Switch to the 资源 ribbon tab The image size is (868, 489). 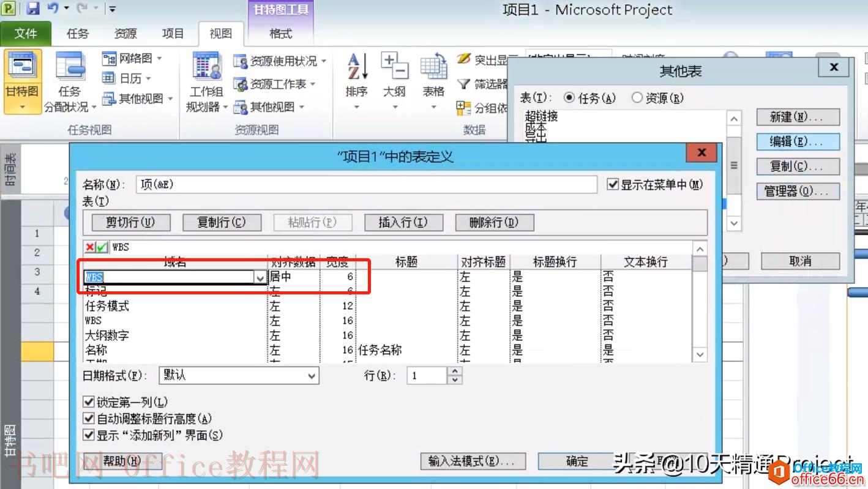point(125,34)
